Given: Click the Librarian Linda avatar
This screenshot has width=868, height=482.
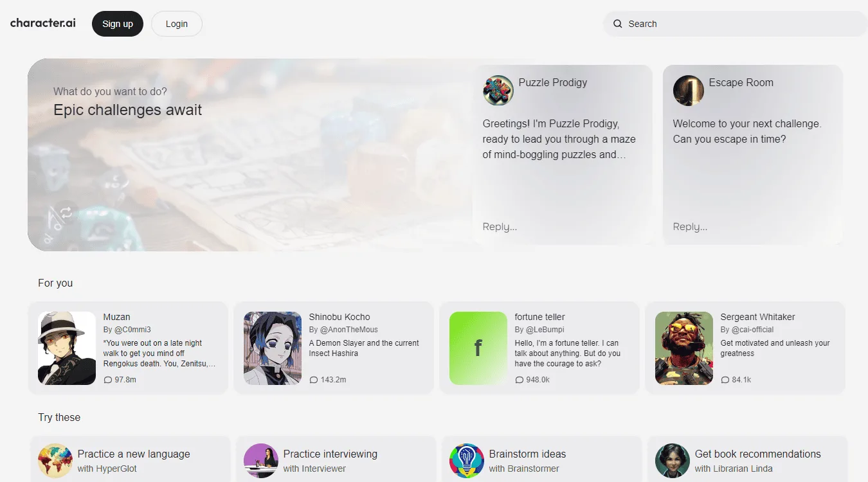Looking at the screenshot, I should click(x=673, y=460).
